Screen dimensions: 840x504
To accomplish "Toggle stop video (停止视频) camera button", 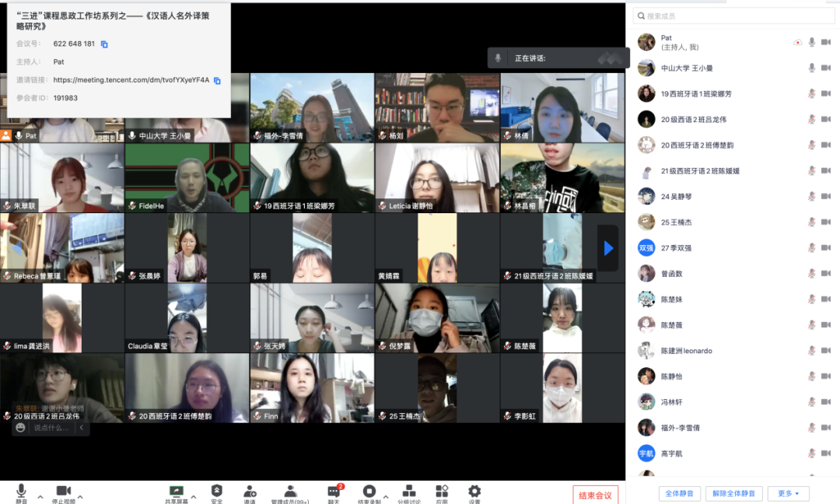I will click(x=63, y=492).
